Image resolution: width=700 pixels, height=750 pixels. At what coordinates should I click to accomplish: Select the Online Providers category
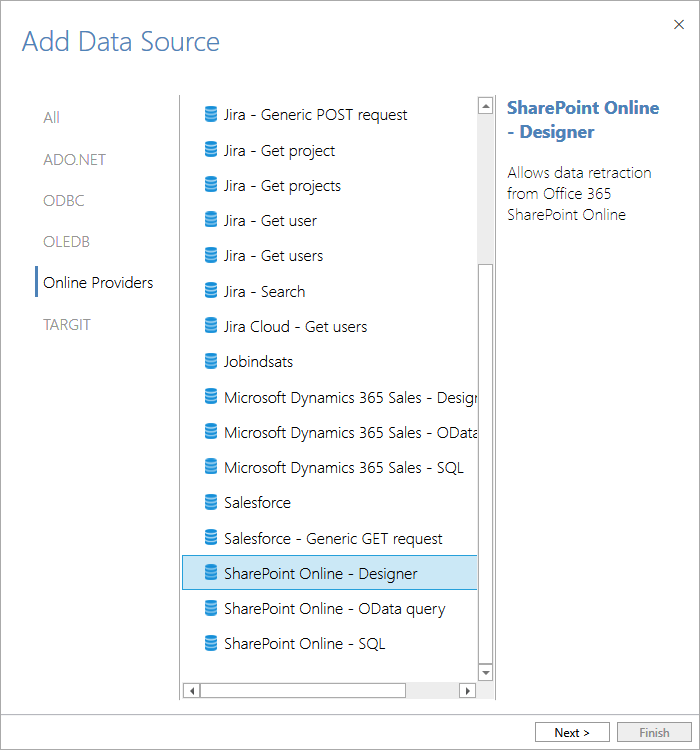click(x=98, y=283)
